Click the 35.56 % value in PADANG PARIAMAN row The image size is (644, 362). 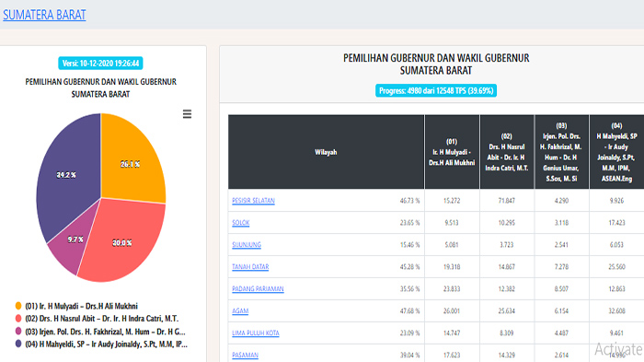[x=410, y=289]
